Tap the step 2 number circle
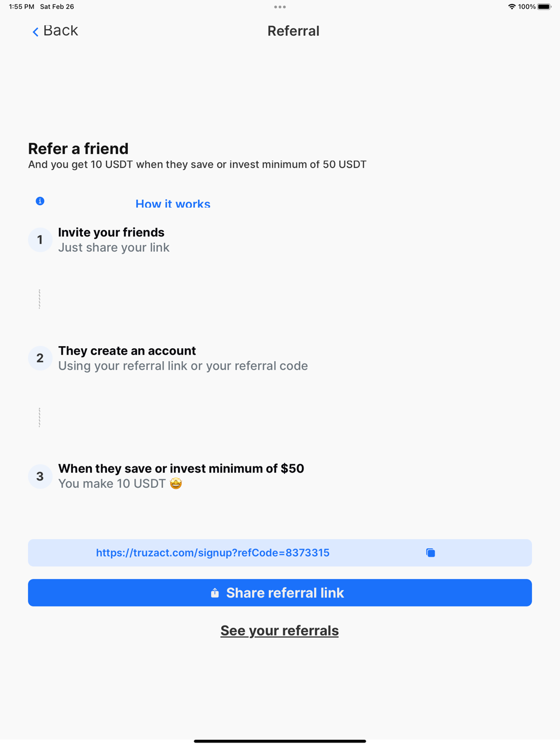Image resolution: width=560 pixels, height=747 pixels. tap(40, 358)
